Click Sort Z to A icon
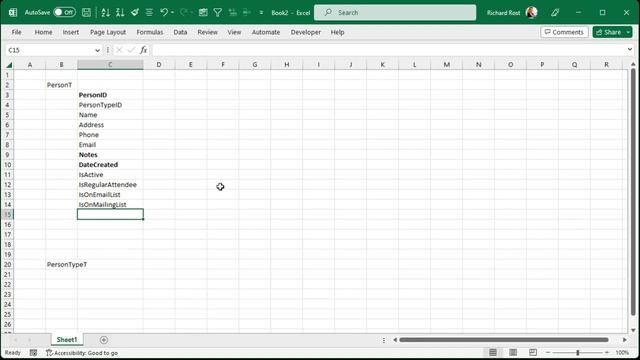Viewport: 640px width, 360px height. 120,13
